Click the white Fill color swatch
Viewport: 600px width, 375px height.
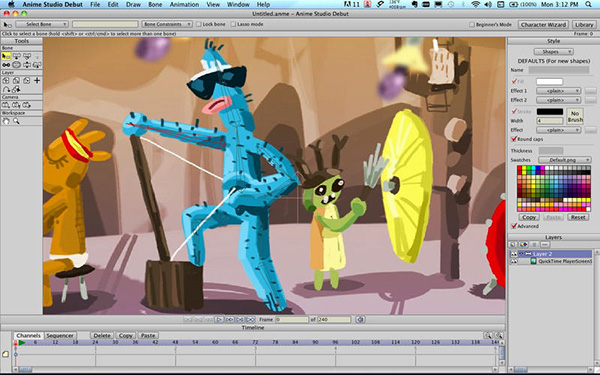tap(549, 82)
